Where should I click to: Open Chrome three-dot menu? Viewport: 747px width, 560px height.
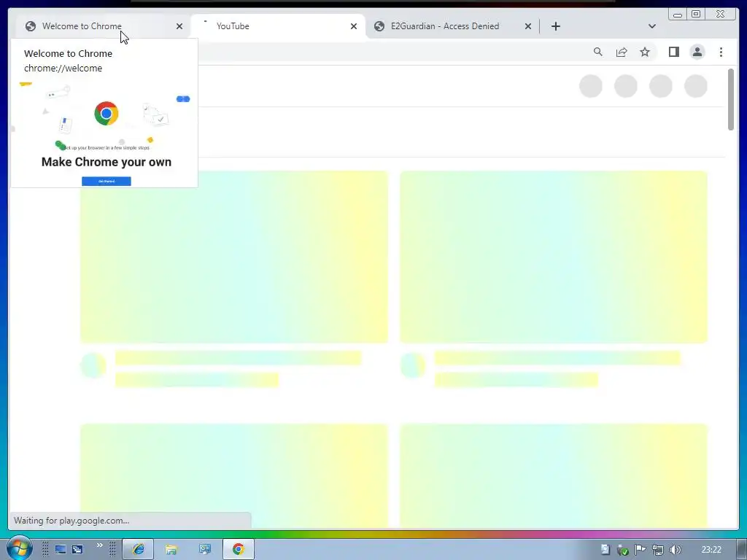pyautogui.click(x=721, y=52)
